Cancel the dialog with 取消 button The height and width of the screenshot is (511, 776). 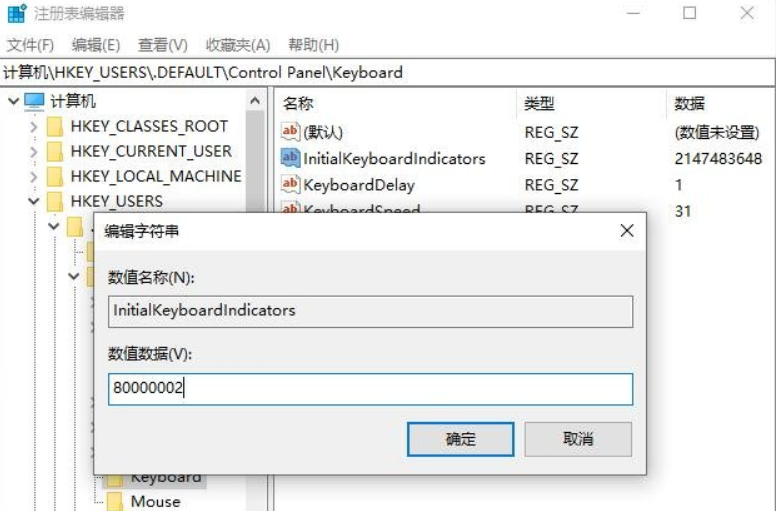pyautogui.click(x=578, y=439)
